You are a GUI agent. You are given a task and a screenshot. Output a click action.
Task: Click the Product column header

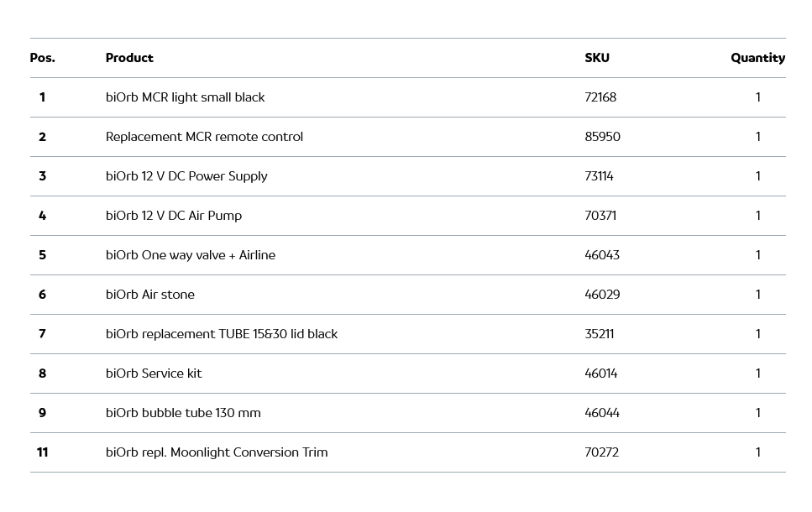pyautogui.click(x=129, y=58)
